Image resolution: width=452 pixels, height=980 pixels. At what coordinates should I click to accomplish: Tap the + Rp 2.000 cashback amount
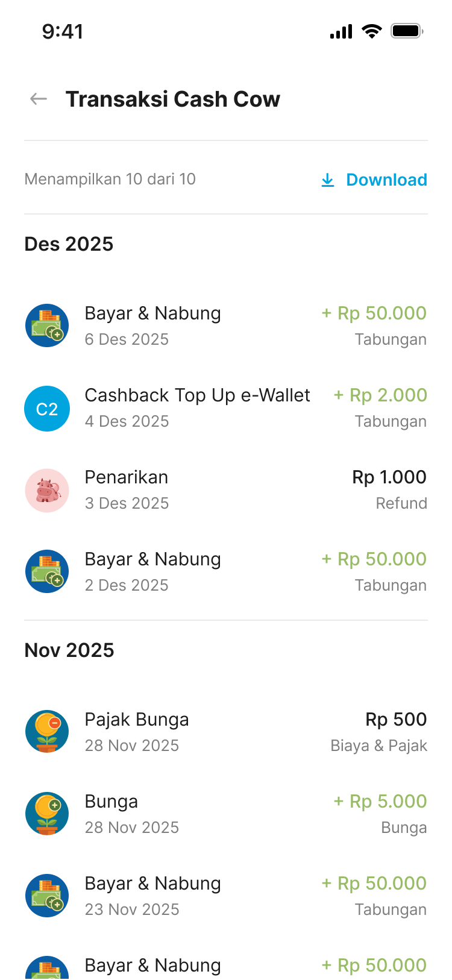point(380,395)
